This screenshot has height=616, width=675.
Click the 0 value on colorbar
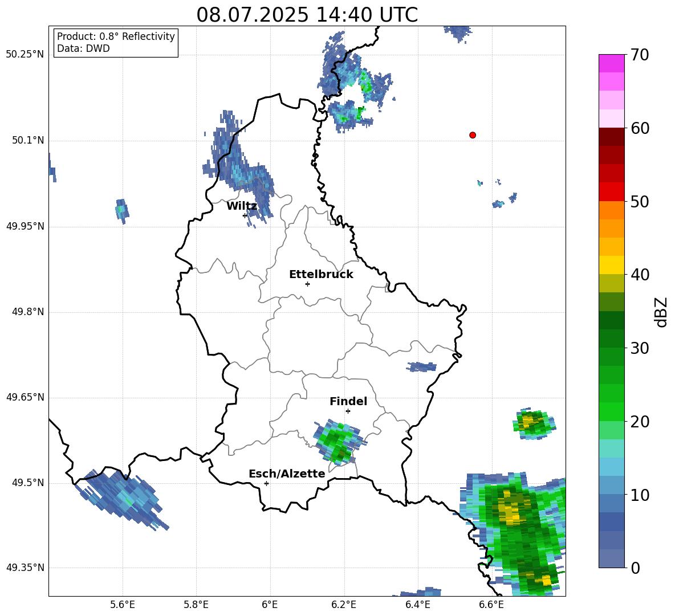pos(635,568)
